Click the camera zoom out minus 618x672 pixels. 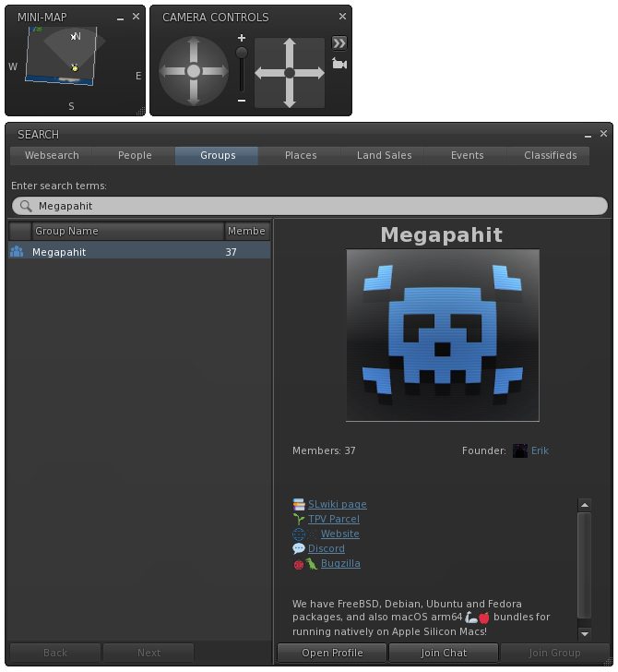[242, 101]
